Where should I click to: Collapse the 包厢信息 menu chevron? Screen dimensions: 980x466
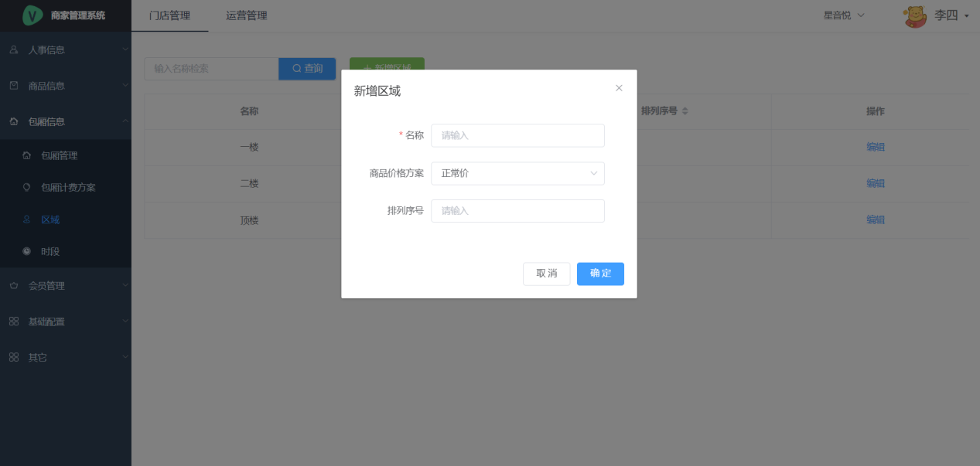click(x=125, y=121)
